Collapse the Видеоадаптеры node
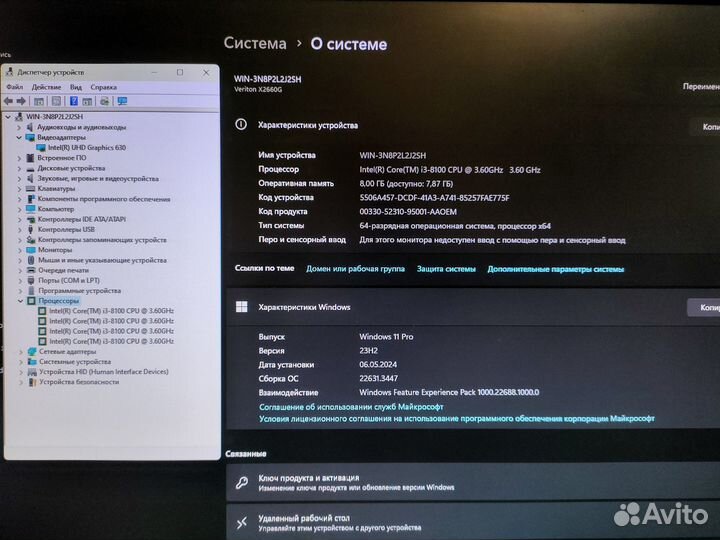The height and width of the screenshot is (540, 720). (x=19, y=137)
